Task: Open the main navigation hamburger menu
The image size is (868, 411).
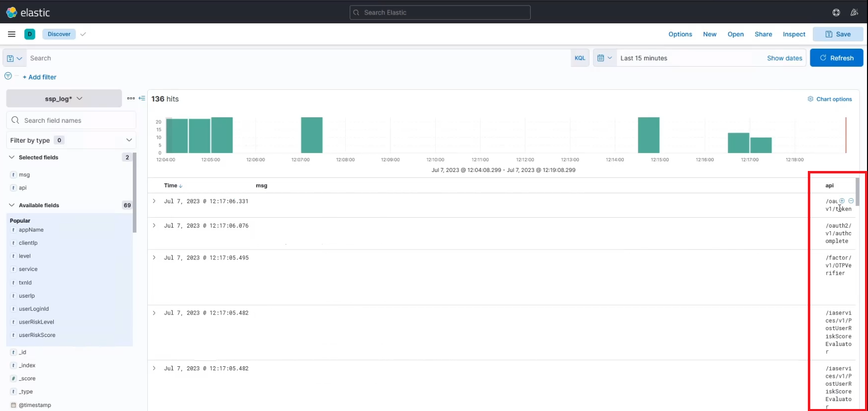Action: tap(11, 34)
